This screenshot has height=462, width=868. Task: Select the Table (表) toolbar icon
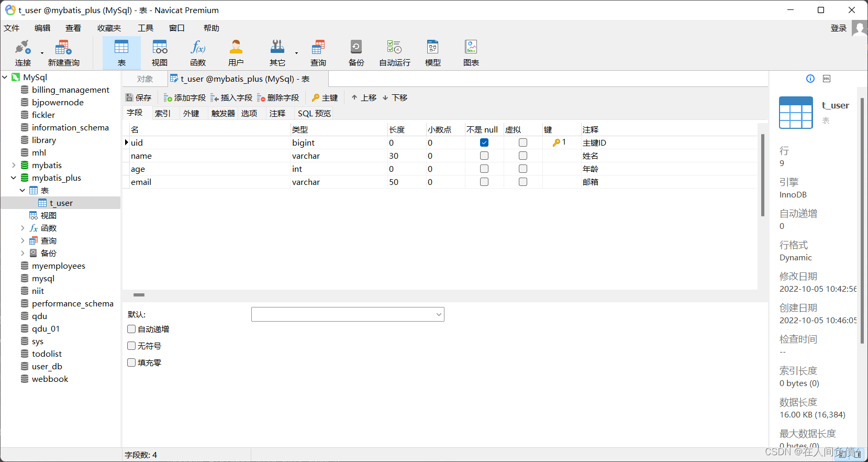(x=121, y=53)
